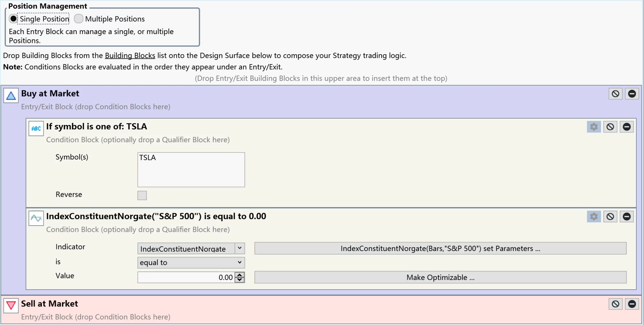Select Multiple Positions radio button
The image size is (644, 325).
point(79,19)
